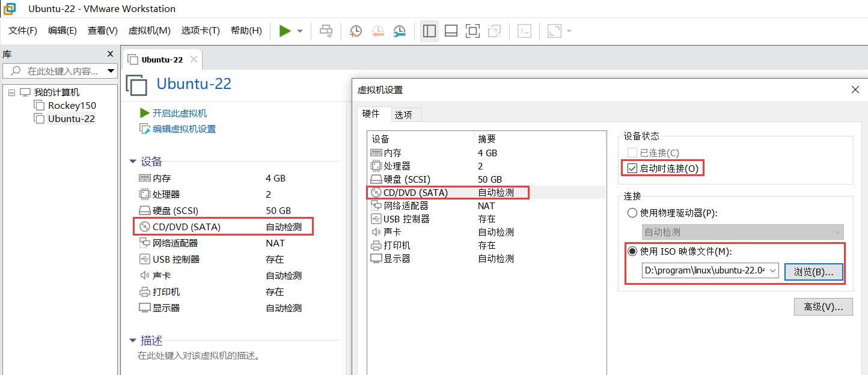Click the green power-on play button in toolbar
Screen dimensions: 868x375
[x=285, y=31]
